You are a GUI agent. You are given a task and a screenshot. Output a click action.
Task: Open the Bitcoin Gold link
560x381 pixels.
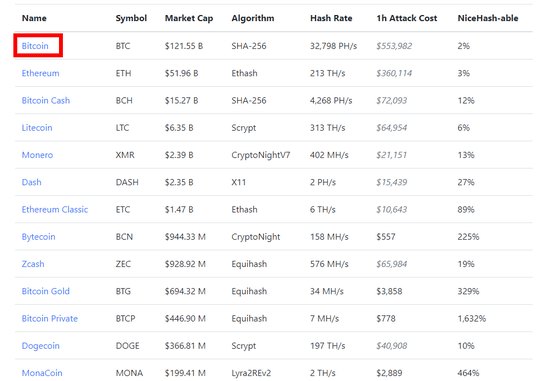click(45, 291)
